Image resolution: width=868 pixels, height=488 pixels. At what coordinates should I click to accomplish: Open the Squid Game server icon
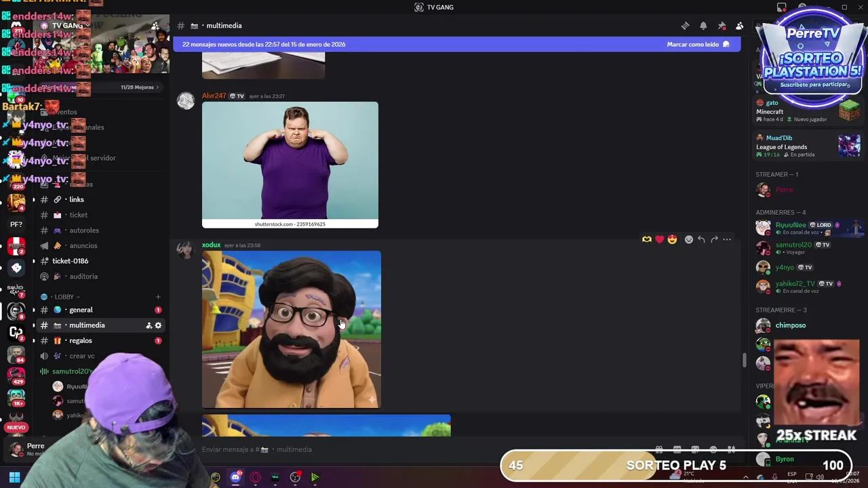point(16,289)
